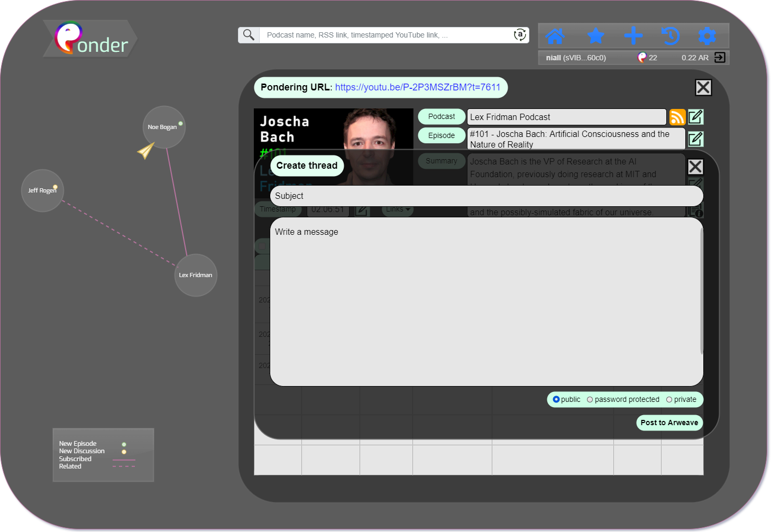Open the pondering YouTube URL link
Image resolution: width=771 pixels, height=532 pixels.
pos(417,87)
